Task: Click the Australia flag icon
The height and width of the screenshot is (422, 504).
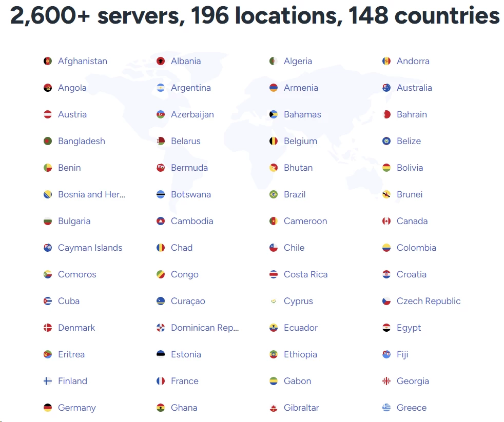Action: tap(386, 88)
